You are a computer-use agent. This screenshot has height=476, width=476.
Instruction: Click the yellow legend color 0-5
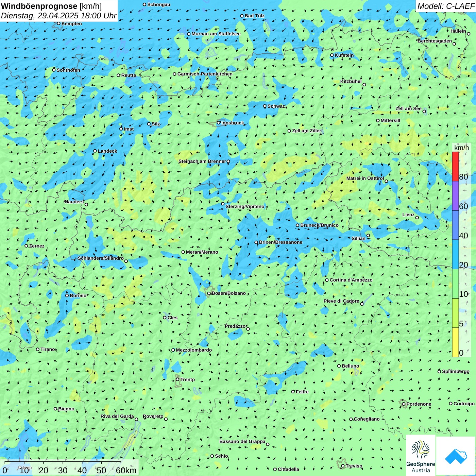click(455, 342)
